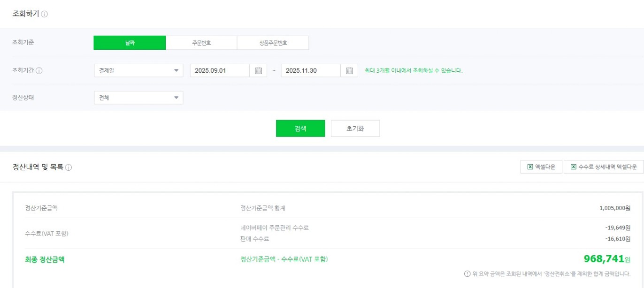This screenshot has width=644, height=288.
Task: Click the info icon beside 조회하기
Action: pyautogui.click(x=45, y=14)
